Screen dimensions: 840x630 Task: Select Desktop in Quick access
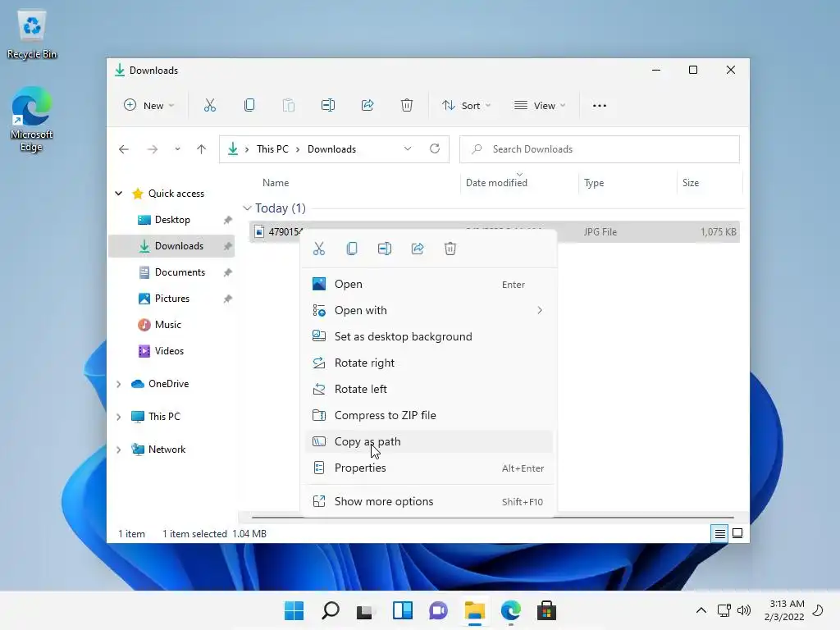tap(172, 220)
